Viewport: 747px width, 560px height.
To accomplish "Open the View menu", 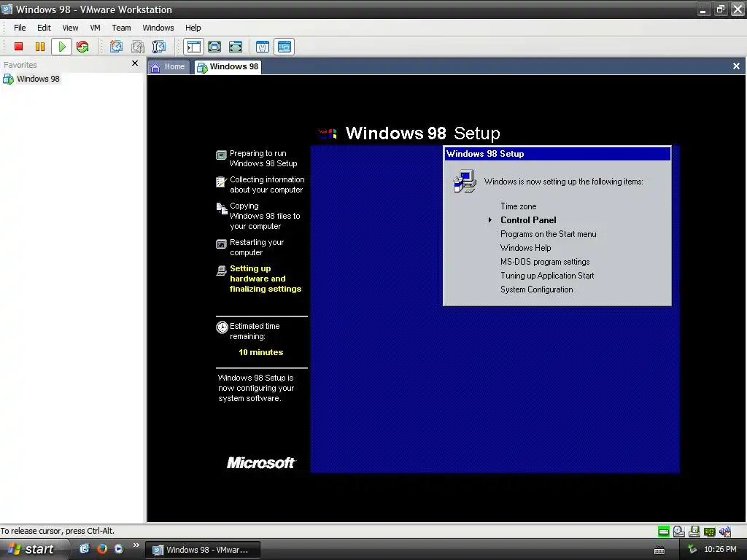I will pyautogui.click(x=70, y=28).
